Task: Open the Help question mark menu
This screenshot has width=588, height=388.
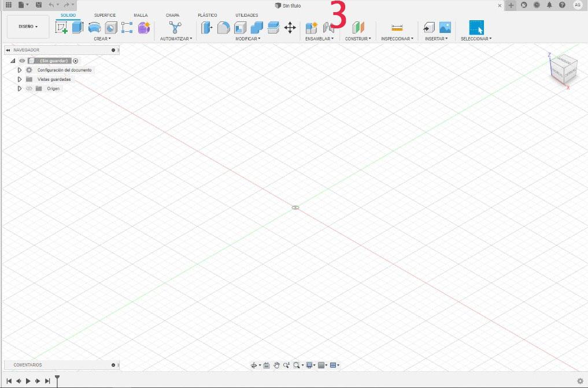Action: point(562,5)
